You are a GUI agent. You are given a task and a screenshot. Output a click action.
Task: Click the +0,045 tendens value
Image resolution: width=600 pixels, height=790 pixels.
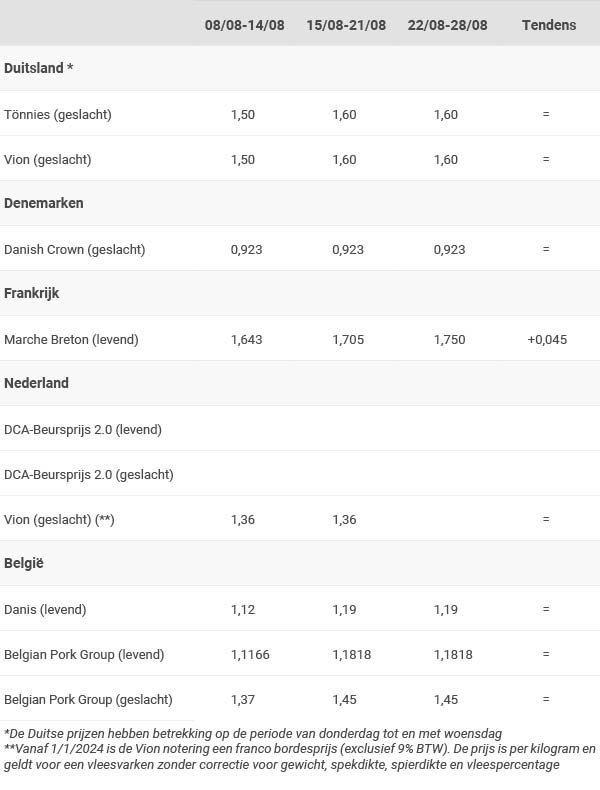547,340
